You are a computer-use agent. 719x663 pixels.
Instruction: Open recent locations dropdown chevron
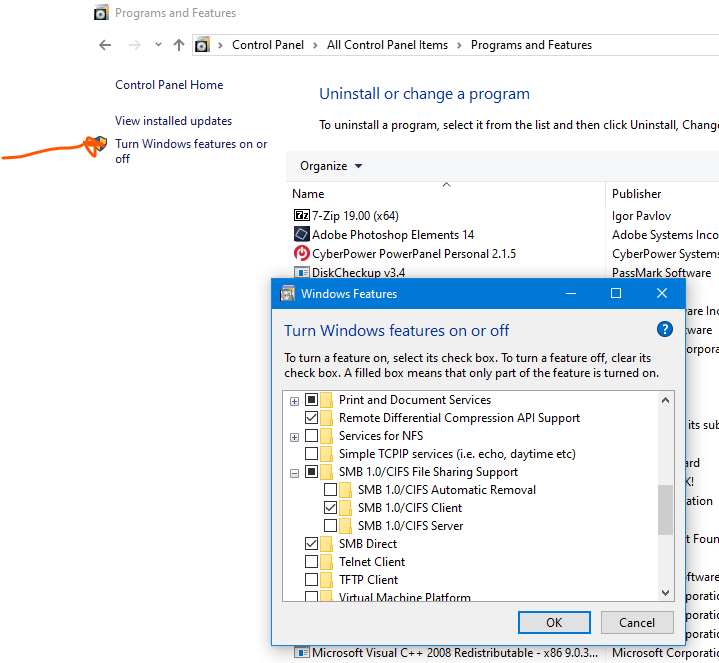pyautogui.click(x=158, y=45)
